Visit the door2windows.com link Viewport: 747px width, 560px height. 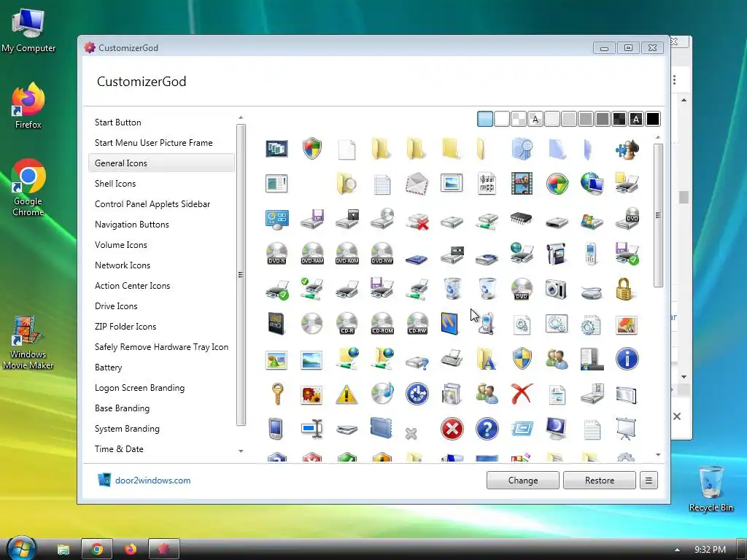tap(152, 481)
